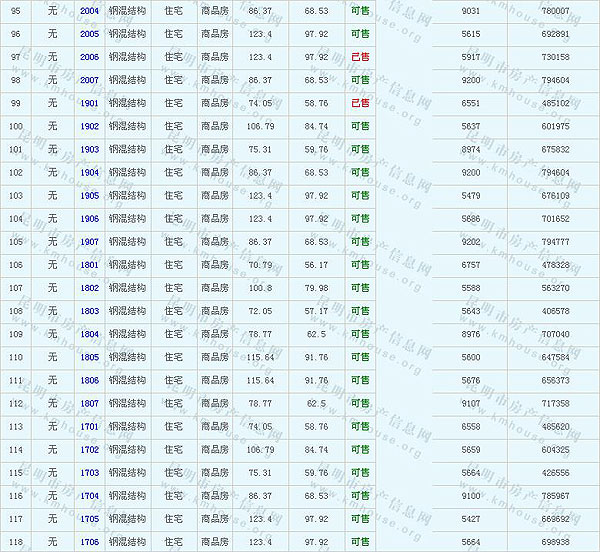Click the room 2005 link
600x552 pixels.
[89, 34]
